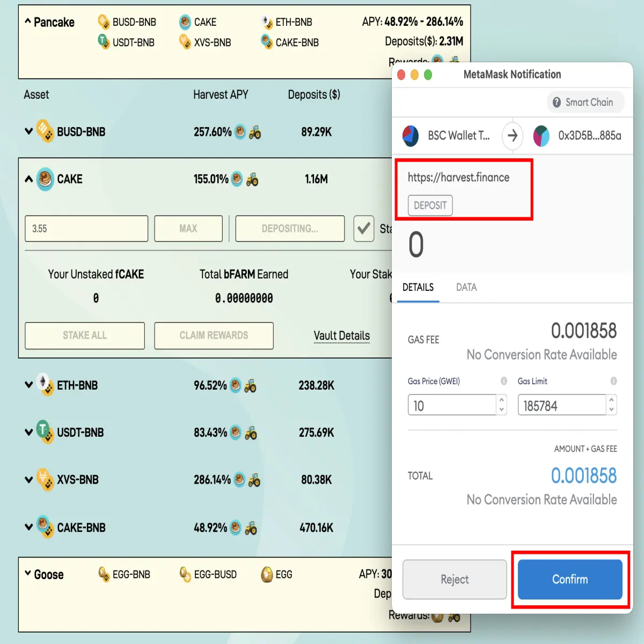Collapse the CAKE vault row
This screenshot has height=644, width=644.
click(29, 179)
